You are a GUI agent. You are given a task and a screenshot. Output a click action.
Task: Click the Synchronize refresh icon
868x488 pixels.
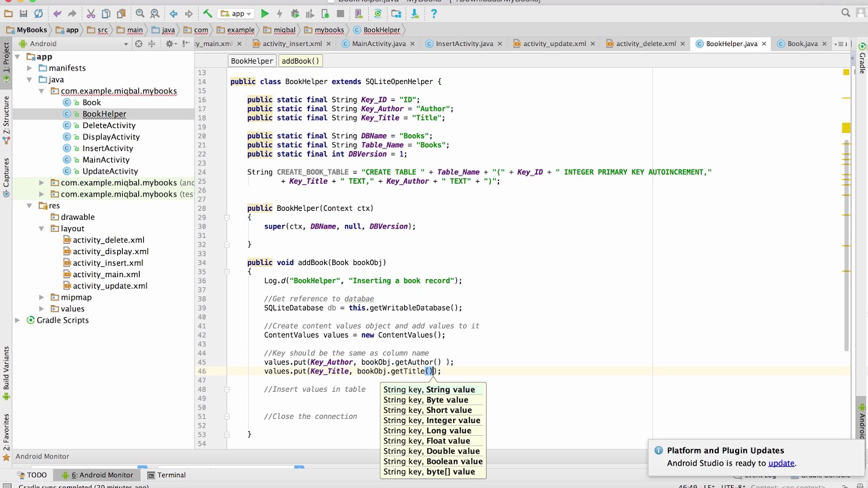[39, 14]
